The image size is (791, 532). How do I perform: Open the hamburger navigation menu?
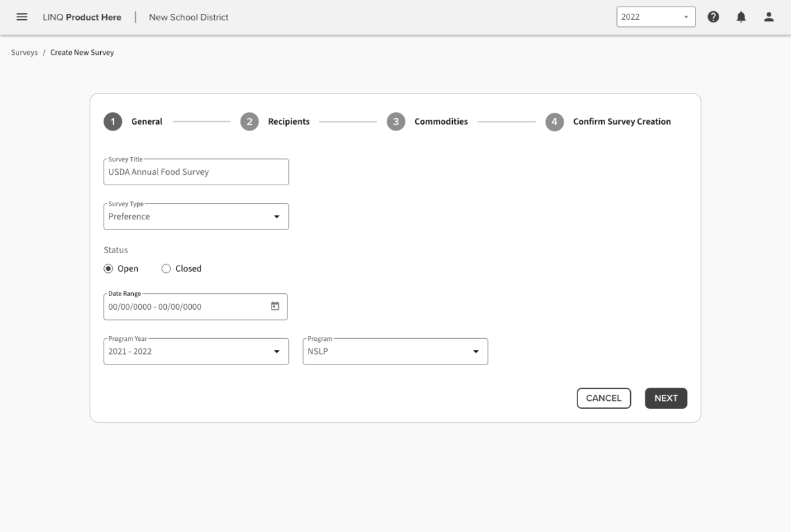[x=22, y=17]
